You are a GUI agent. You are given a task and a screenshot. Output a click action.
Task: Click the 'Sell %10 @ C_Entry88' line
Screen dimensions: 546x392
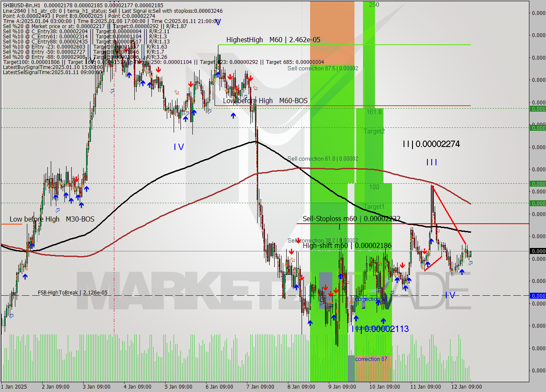(86, 42)
